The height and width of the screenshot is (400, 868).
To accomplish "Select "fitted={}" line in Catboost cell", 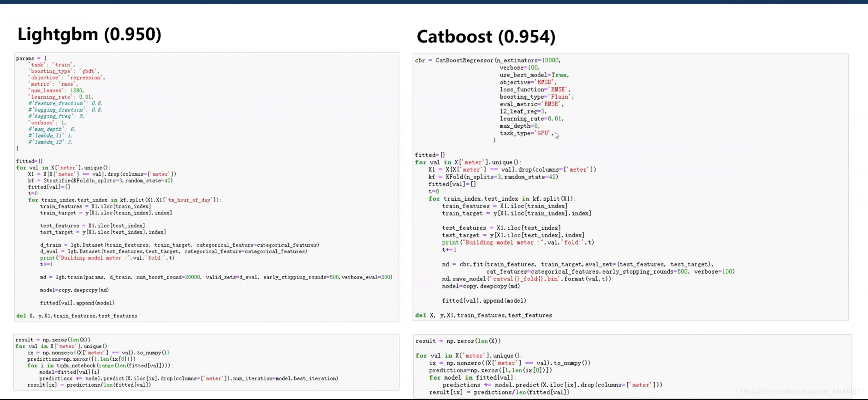I will [430, 155].
